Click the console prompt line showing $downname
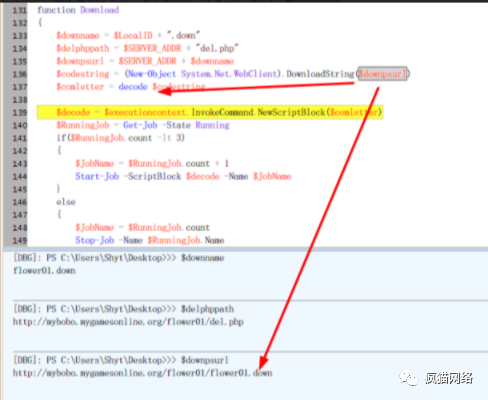This screenshot has width=488, height=400. click(x=118, y=258)
